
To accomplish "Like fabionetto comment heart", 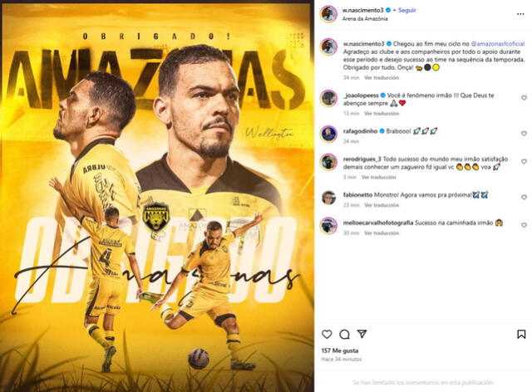I will click(524, 197).
